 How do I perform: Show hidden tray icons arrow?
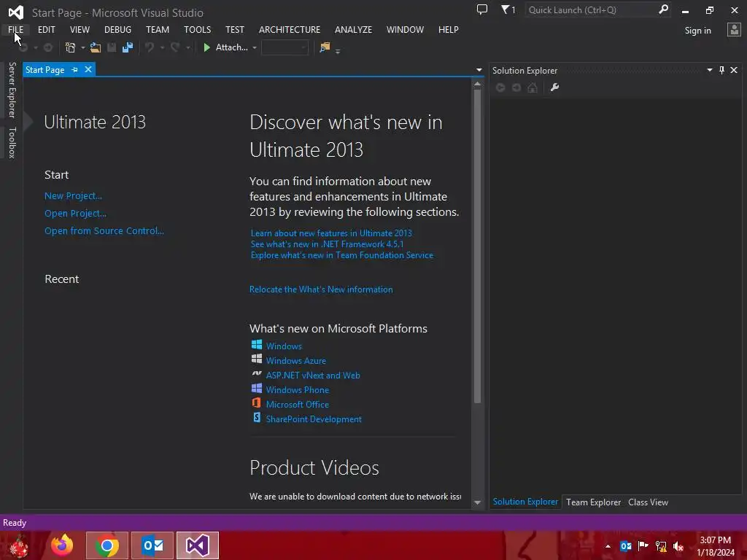608,546
